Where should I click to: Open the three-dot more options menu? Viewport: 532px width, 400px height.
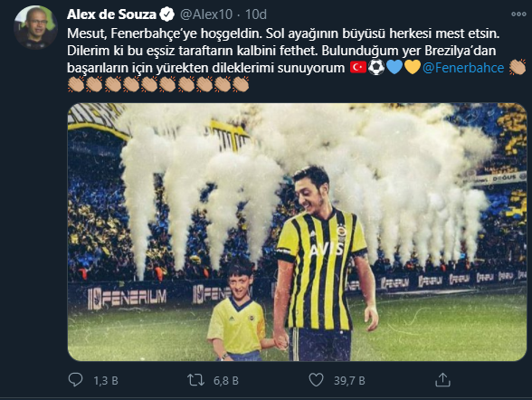coord(518,14)
